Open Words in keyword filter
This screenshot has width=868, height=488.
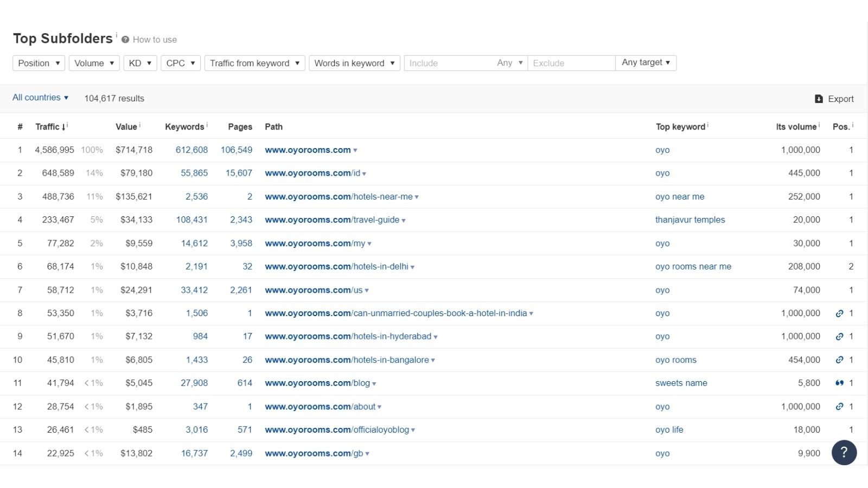(x=355, y=63)
